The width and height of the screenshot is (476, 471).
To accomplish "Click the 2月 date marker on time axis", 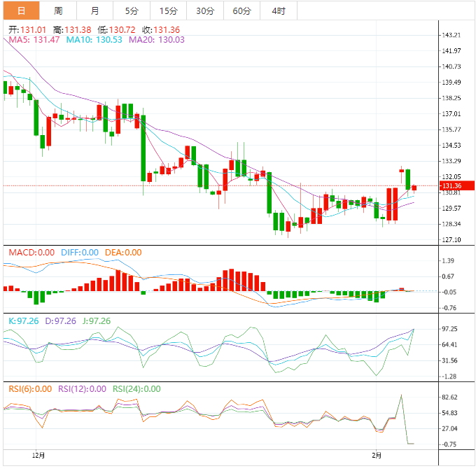I will point(377,456).
